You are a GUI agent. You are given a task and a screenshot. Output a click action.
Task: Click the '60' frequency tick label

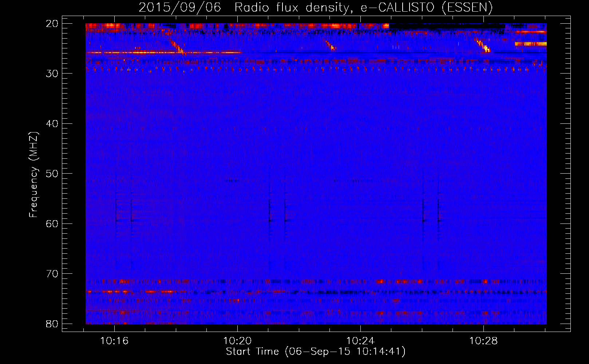point(52,223)
